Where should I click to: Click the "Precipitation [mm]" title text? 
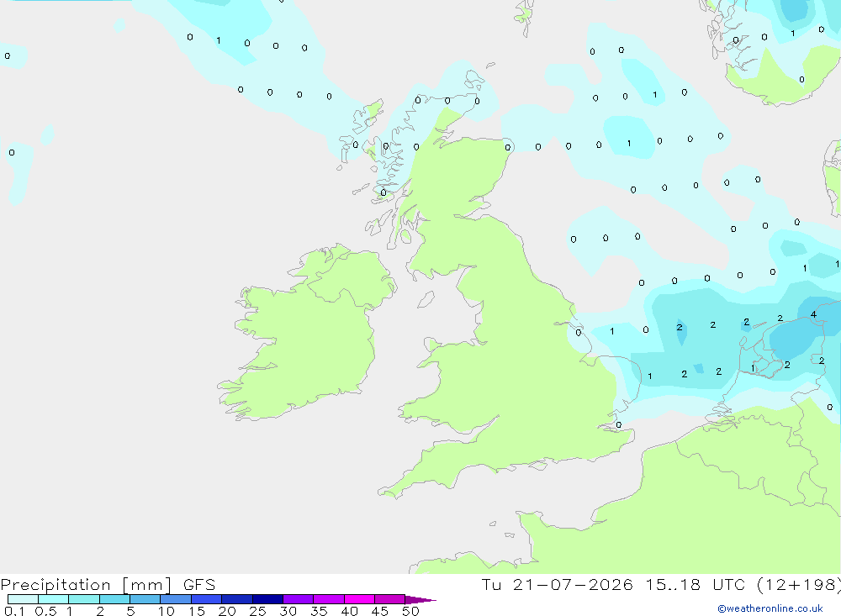pos(86,585)
